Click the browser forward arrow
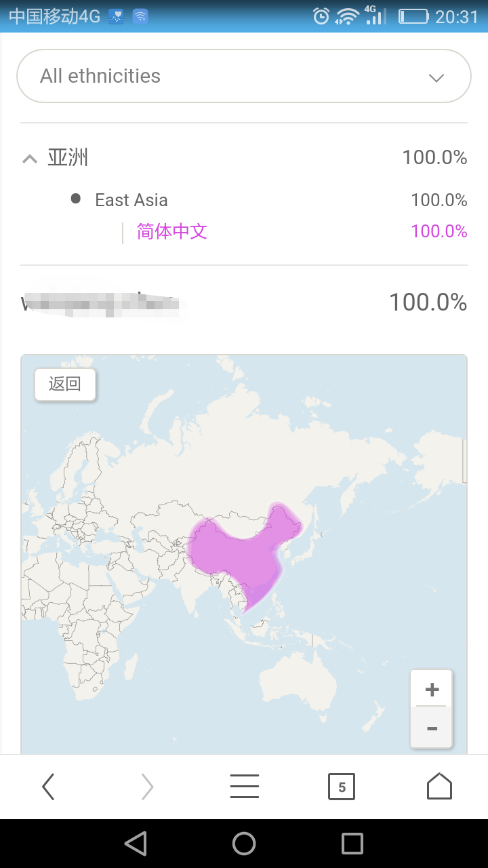 coord(147,787)
